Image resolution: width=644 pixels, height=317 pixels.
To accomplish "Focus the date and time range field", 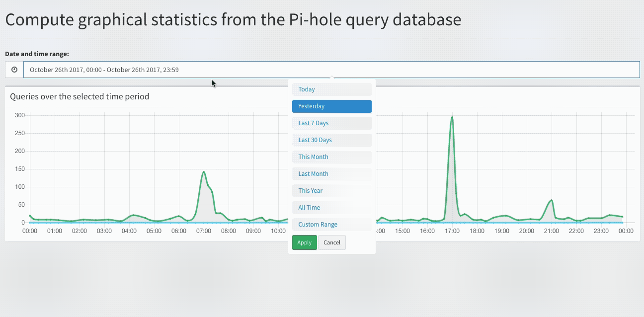I will 331,70.
